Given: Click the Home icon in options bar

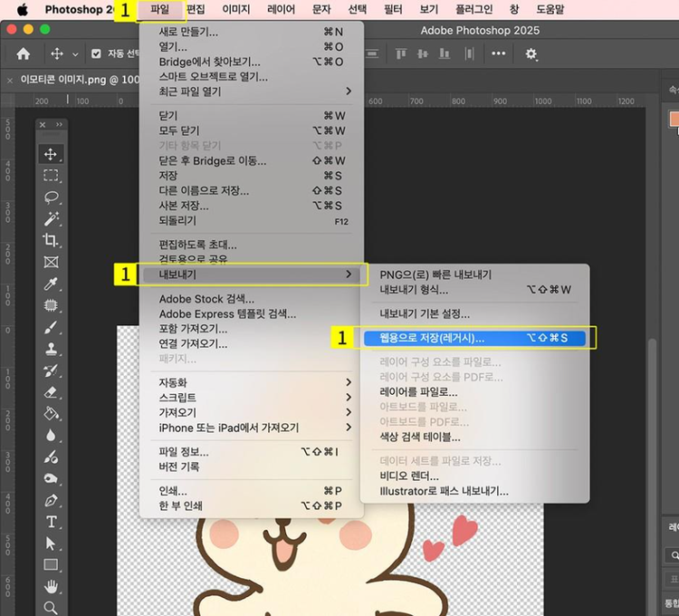Looking at the screenshot, I should pos(24,53).
